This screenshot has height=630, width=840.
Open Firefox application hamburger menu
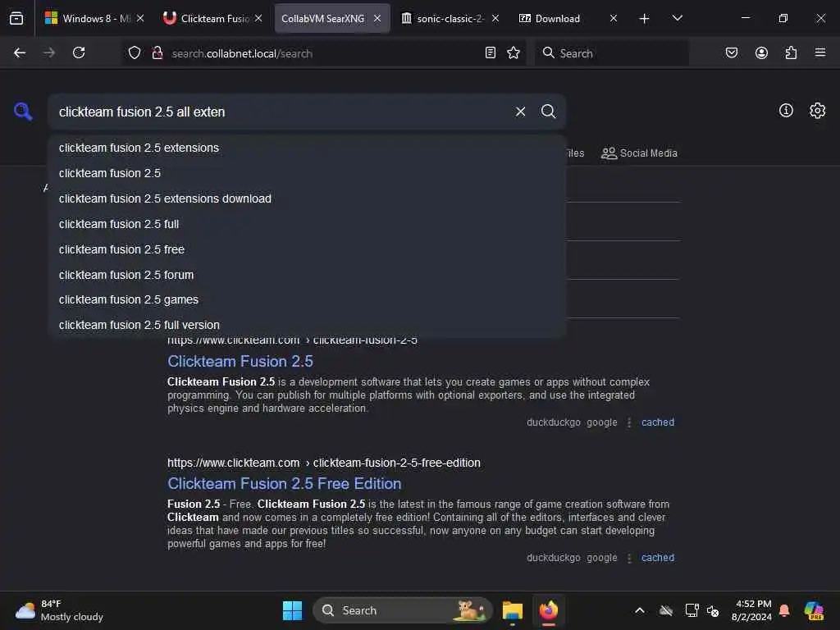click(820, 52)
